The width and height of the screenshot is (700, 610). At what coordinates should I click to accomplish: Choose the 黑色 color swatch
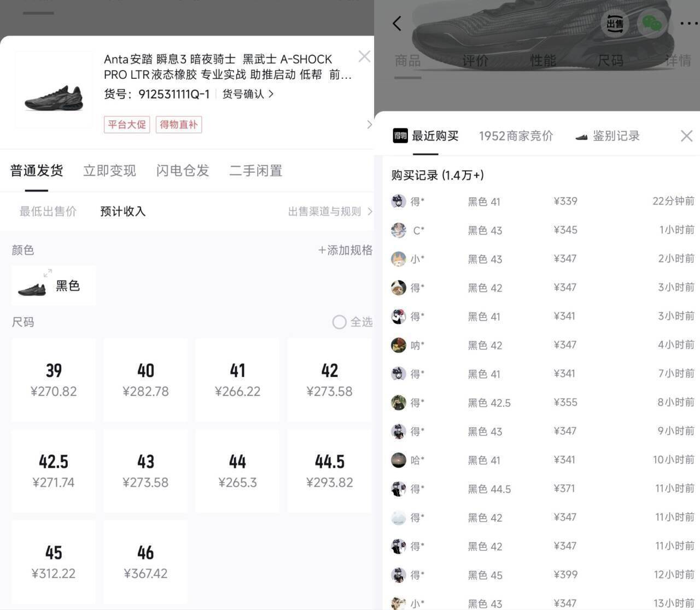(53, 286)
